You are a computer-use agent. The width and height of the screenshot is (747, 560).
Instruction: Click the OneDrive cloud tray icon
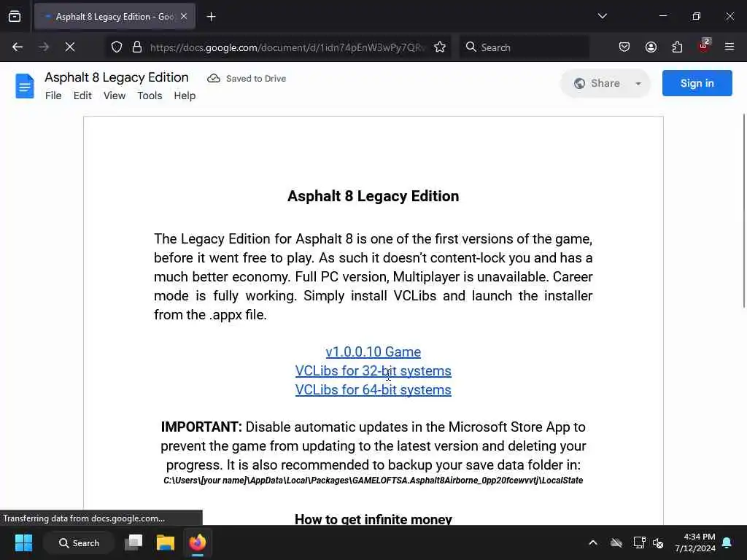click(x=616, y=542)
